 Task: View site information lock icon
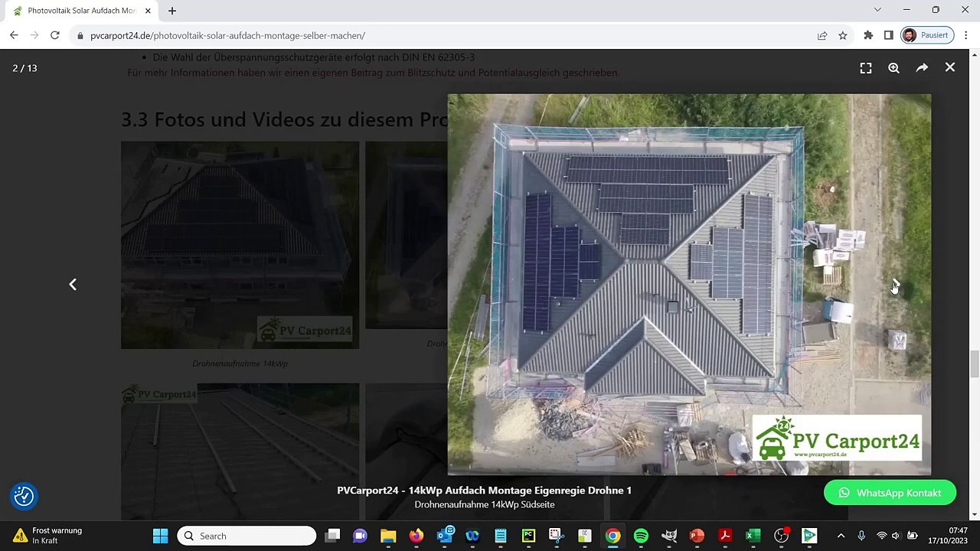click(x=80, y=36)
